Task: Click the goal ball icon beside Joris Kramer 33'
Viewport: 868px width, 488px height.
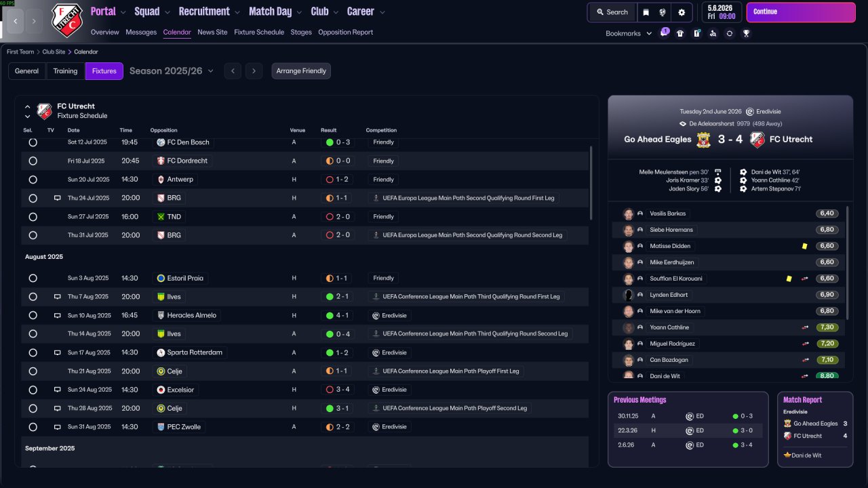Action: point(717,180)
